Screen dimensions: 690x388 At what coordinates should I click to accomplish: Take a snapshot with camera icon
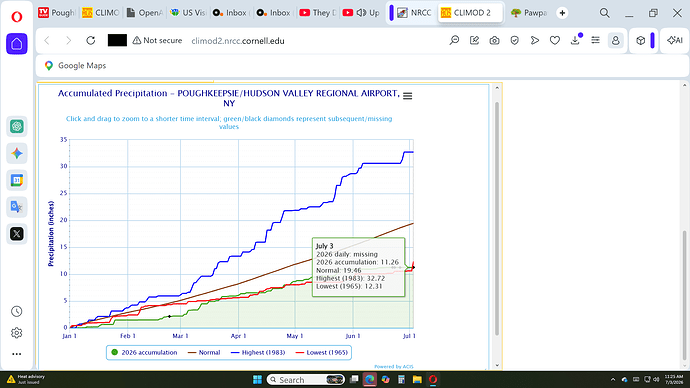click(x=495, y=40)
